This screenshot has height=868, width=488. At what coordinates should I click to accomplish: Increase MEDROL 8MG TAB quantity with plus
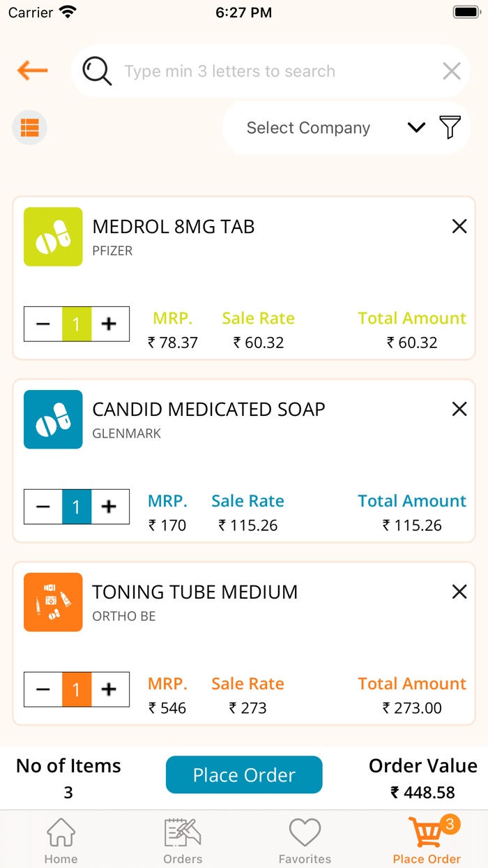(109, 324)
